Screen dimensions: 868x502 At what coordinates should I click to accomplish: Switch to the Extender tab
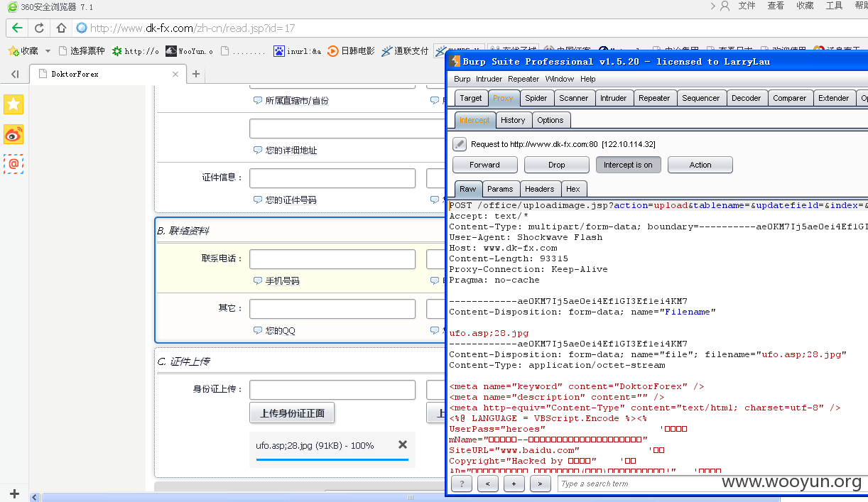(834, 99)
